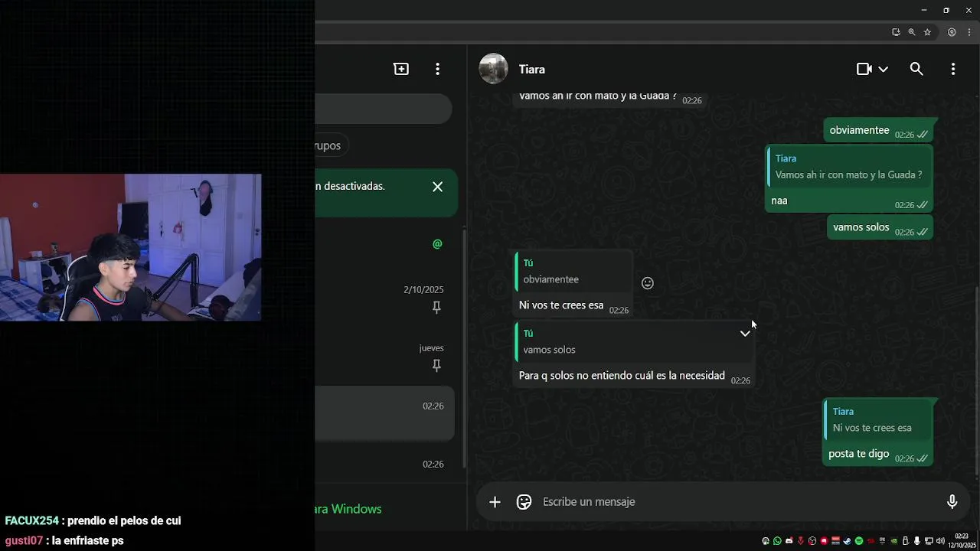
Task: Open the chat list options menu (three dots)
Action: tap(437, 69)
